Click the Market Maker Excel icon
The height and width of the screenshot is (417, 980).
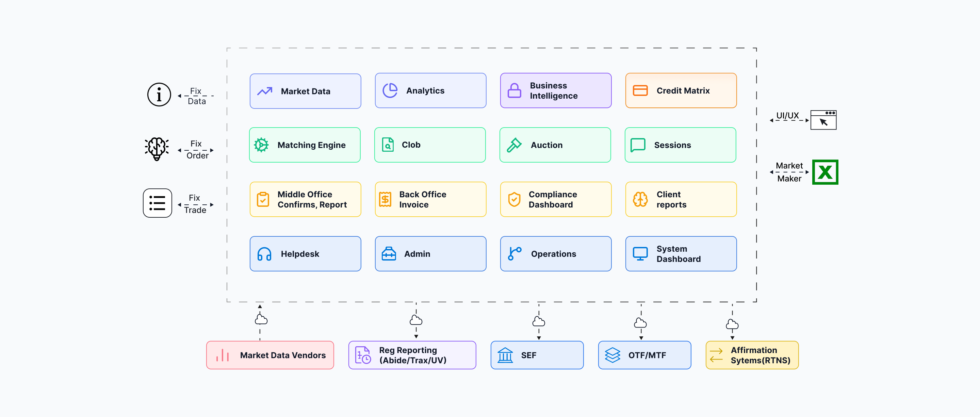click(x=825, y=172)
